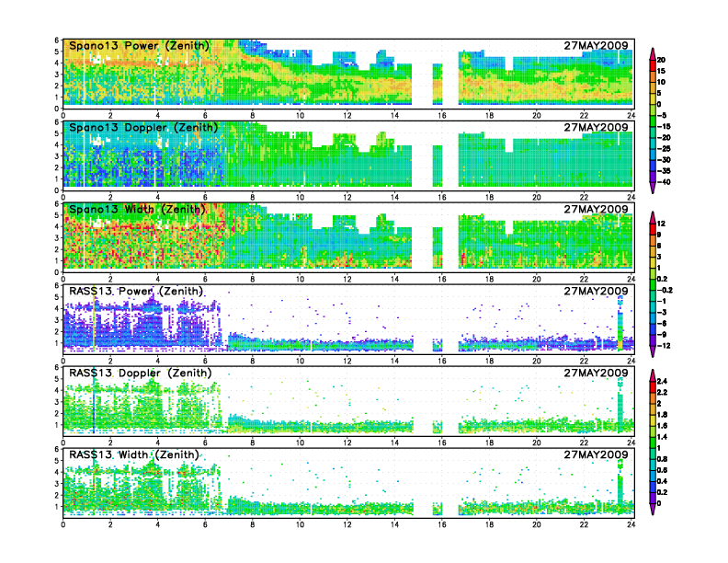The image size is (728, 563).
Task: Click the '20' label on the top colorbar
Action: click(x=661, y=60)
